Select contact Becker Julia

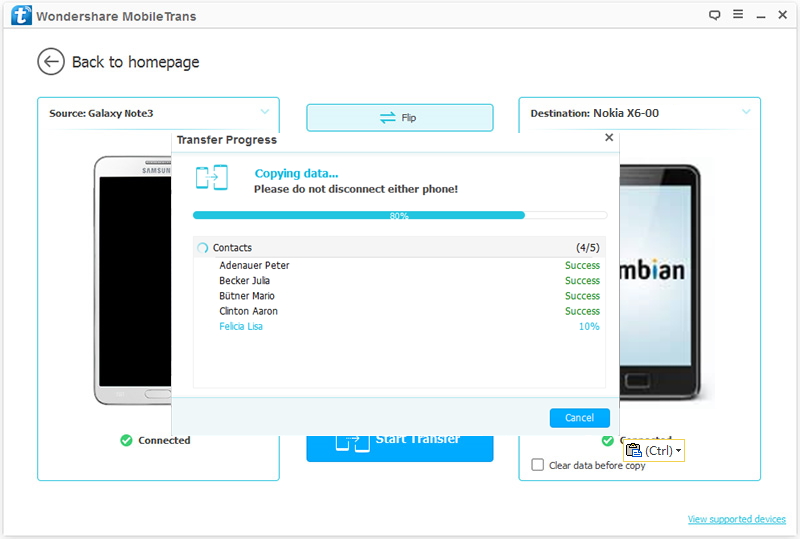click(244, 281)
